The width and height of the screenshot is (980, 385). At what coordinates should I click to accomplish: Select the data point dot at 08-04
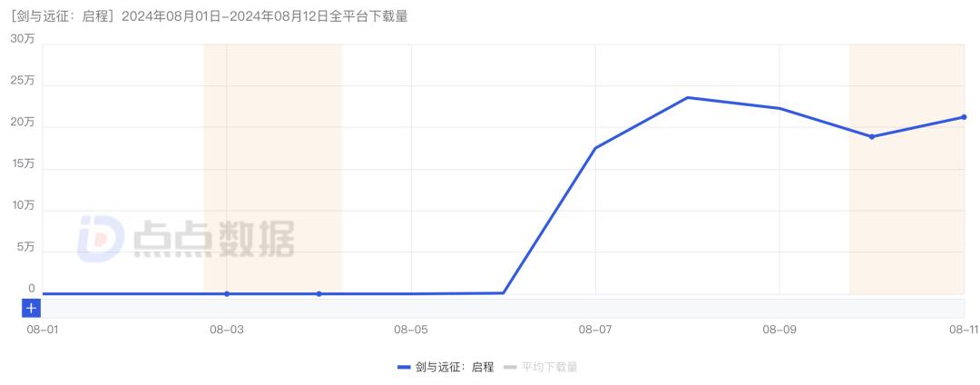click(x=318, y=293)
